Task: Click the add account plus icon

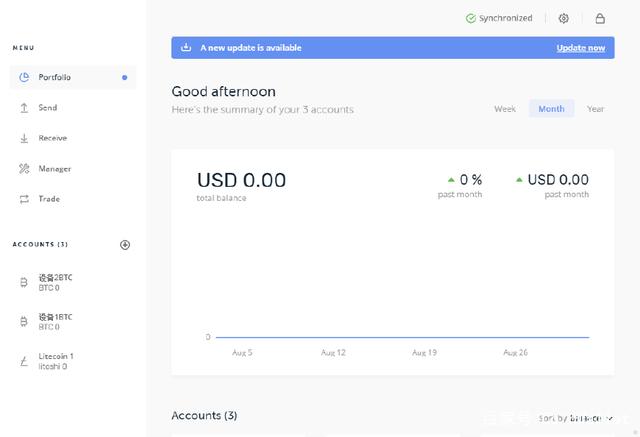Action: [125, 245]
